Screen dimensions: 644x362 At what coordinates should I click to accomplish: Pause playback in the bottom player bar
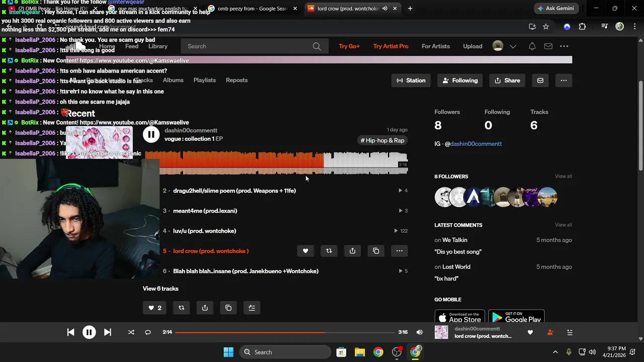click(89, 332)
